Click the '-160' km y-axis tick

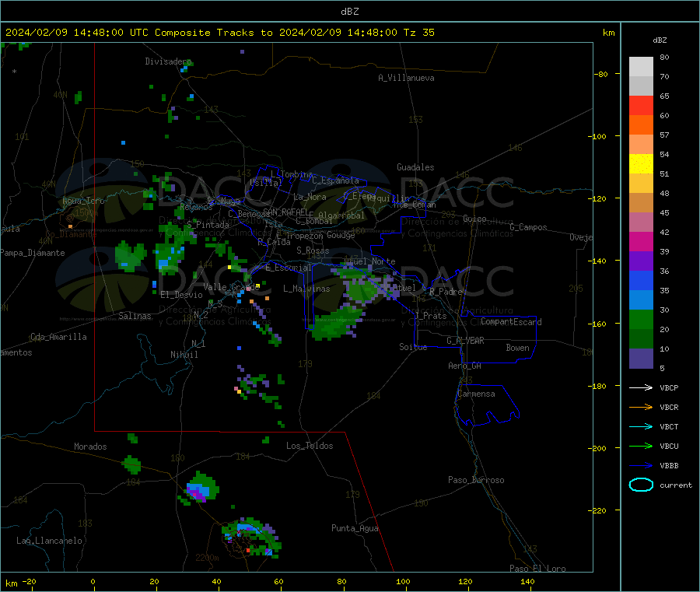599,324
